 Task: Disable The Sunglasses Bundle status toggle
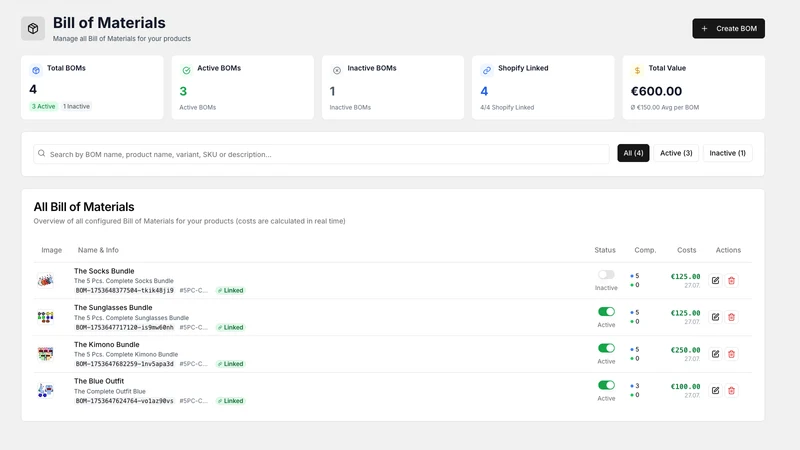pos(606,311)
